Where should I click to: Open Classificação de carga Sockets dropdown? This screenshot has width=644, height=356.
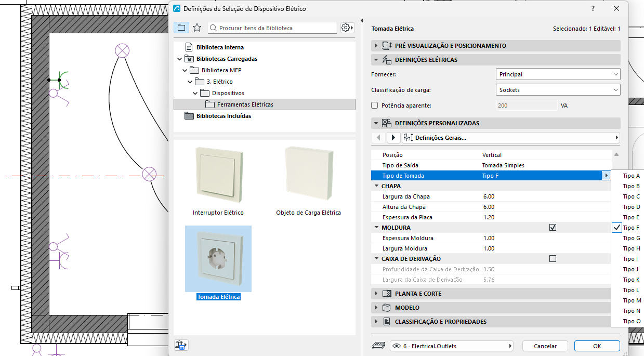[558, 90]
